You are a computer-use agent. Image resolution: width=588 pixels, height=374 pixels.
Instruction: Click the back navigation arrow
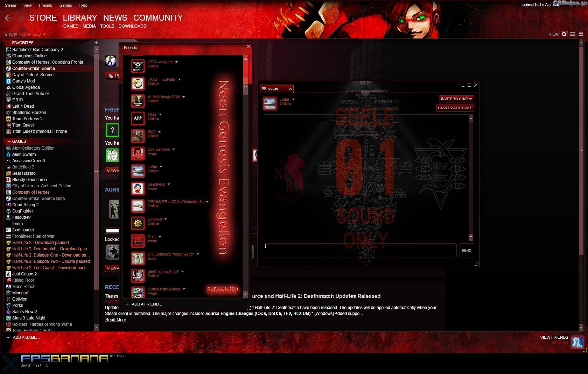8,18
